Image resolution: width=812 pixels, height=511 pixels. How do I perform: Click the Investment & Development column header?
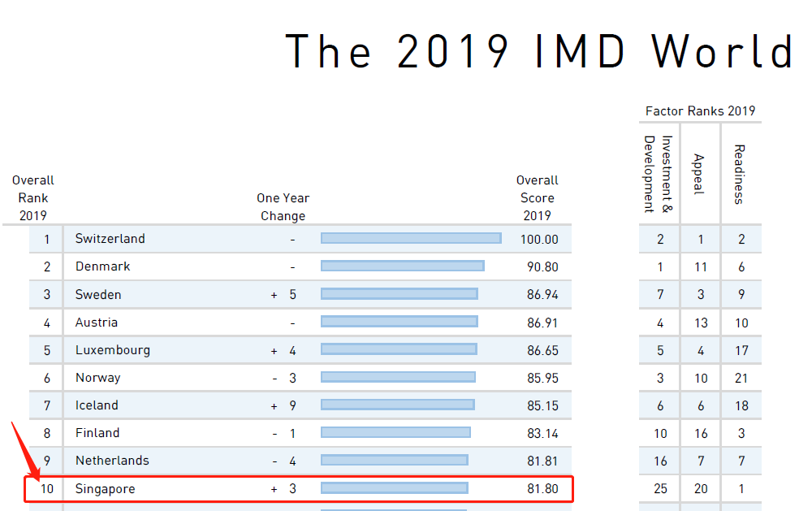pyautogui.click(x=659, y=173)
